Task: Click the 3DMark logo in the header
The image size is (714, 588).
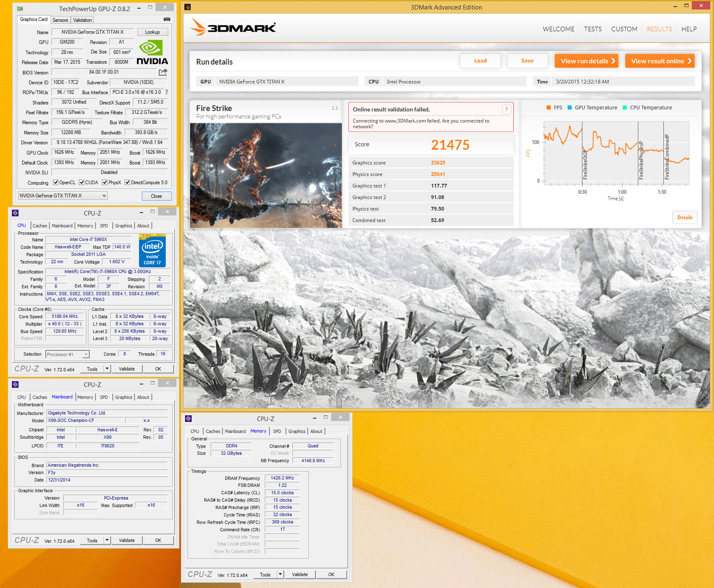Action: pyautogui.click(x=233, y=27)
